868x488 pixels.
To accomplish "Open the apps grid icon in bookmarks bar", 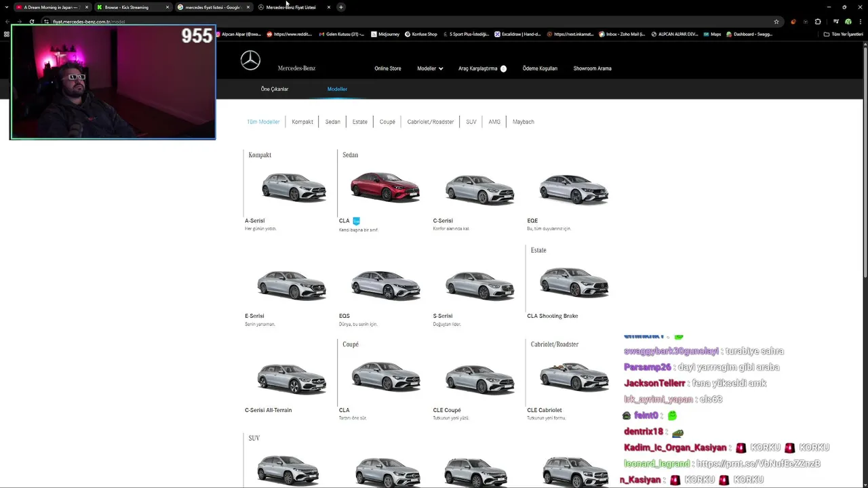I will coord(7,34).
